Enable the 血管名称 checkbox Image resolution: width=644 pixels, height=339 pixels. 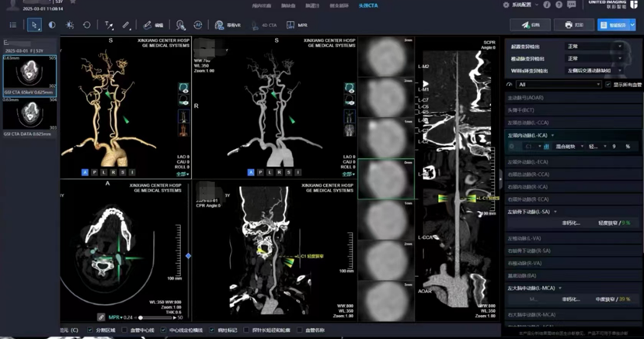pyautogui.click(x=301, y=330)
